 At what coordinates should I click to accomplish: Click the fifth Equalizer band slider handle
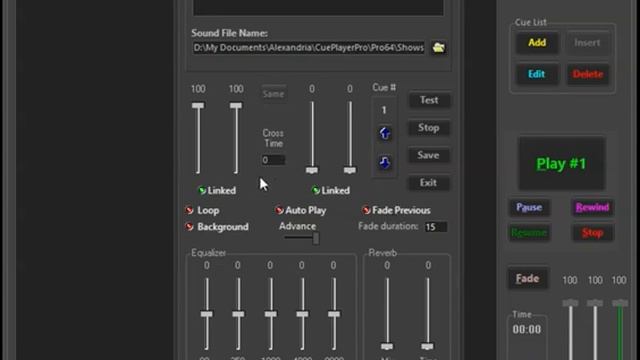tap(334, 314)
